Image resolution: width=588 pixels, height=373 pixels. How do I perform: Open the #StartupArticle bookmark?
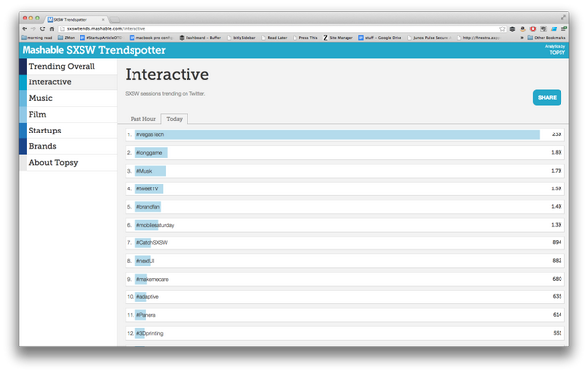point(101,38)
